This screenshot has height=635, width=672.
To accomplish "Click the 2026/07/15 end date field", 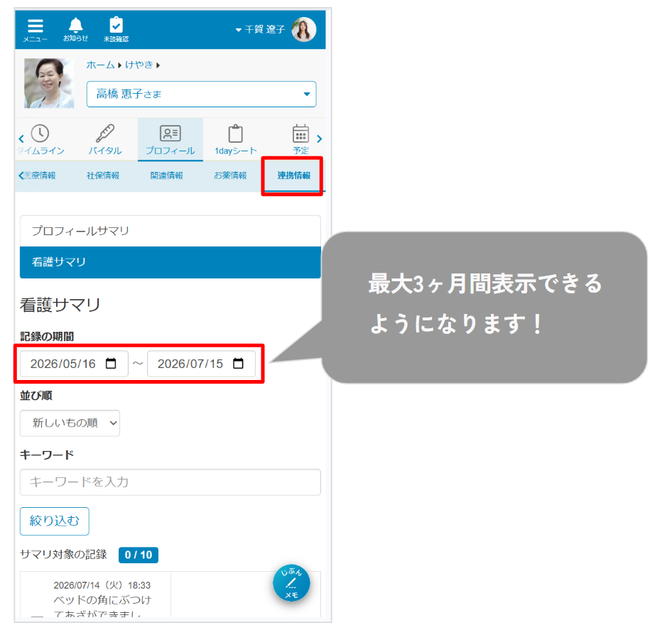I will click(202, 364).
